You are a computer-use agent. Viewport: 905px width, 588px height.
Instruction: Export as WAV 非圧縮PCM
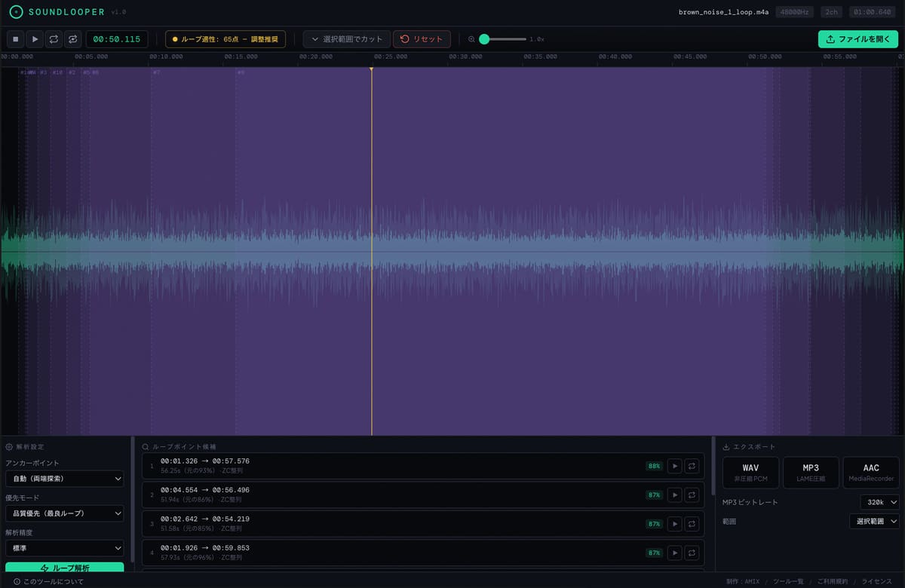tap(750, 473)
